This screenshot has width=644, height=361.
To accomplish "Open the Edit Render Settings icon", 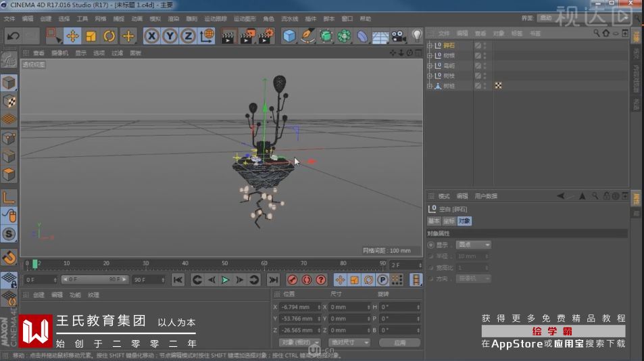I will [266, 36].
